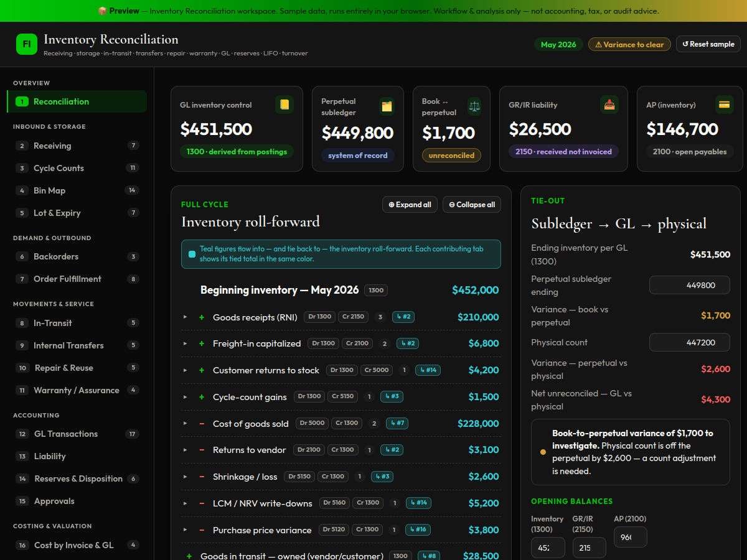Viewport: 747px width, 560px height.
Task: Expand the Returns to vendor row
Action: tap(185, 450)
